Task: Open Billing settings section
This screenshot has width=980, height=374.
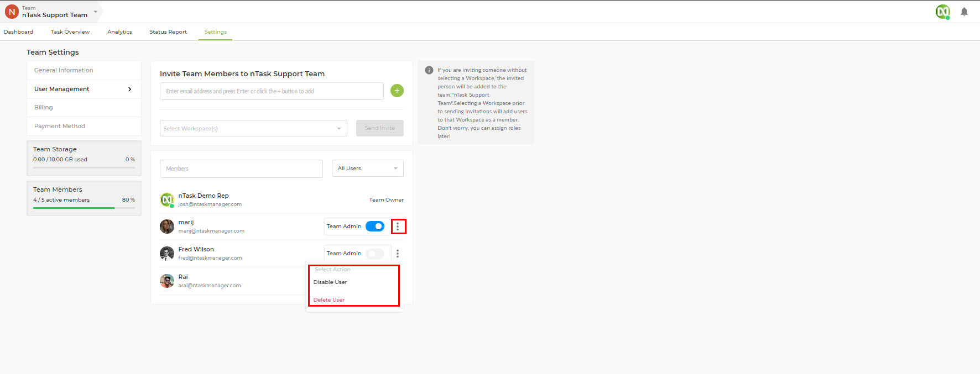Action: tap(84, 107)
